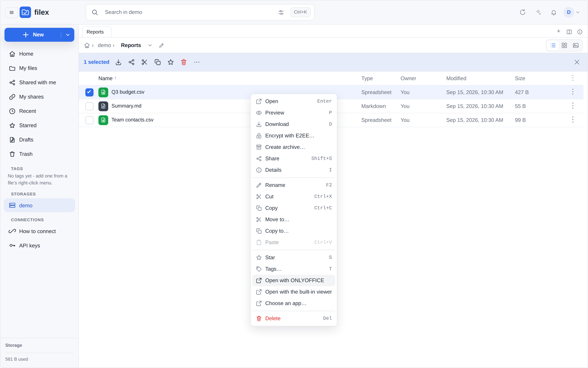The height and width of the screenshot is (368, 588).
Task: Check the Summary.md checkbox
Action: tap(89, 106)
